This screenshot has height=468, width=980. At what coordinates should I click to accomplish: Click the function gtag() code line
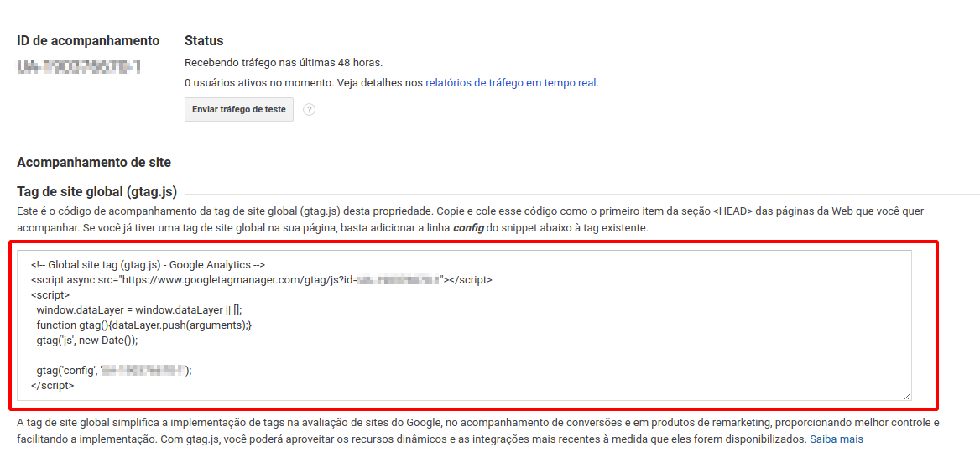pos(143,325)
